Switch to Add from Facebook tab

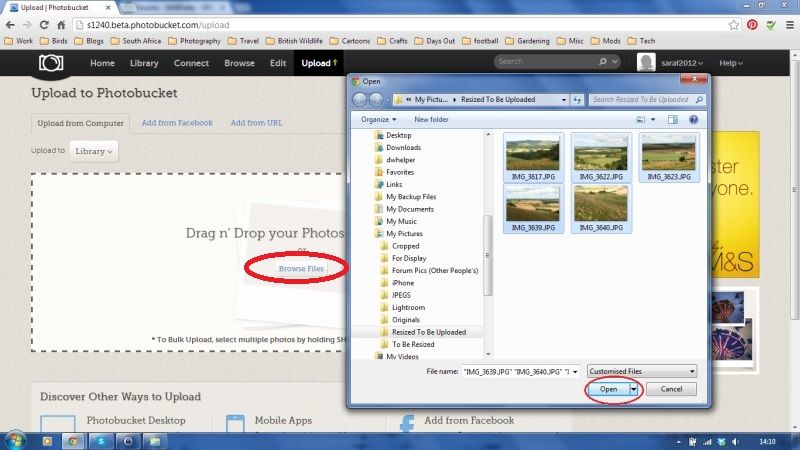(x=177, y=122)
